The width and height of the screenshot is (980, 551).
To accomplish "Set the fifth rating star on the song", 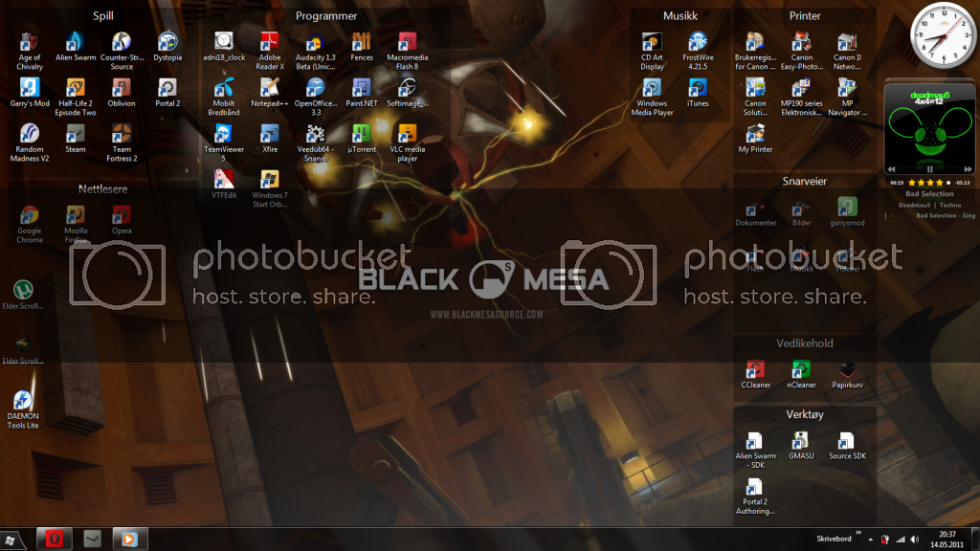I will point(948,182).
